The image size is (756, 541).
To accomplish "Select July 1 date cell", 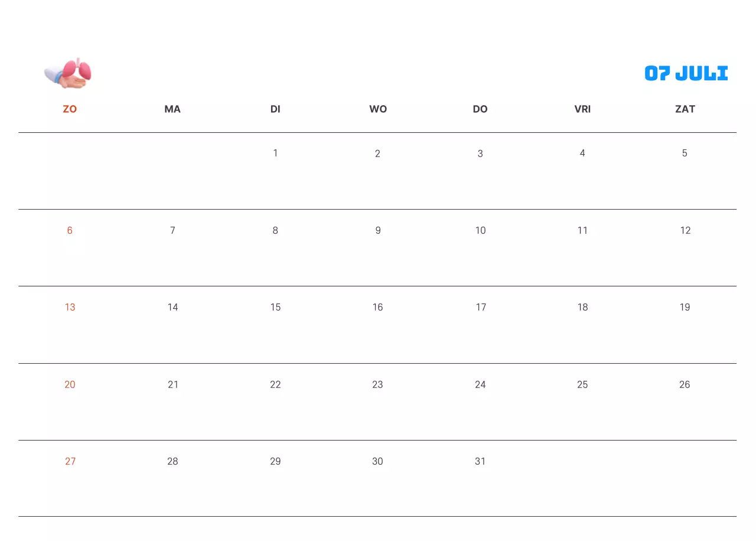I will [275, 154].
